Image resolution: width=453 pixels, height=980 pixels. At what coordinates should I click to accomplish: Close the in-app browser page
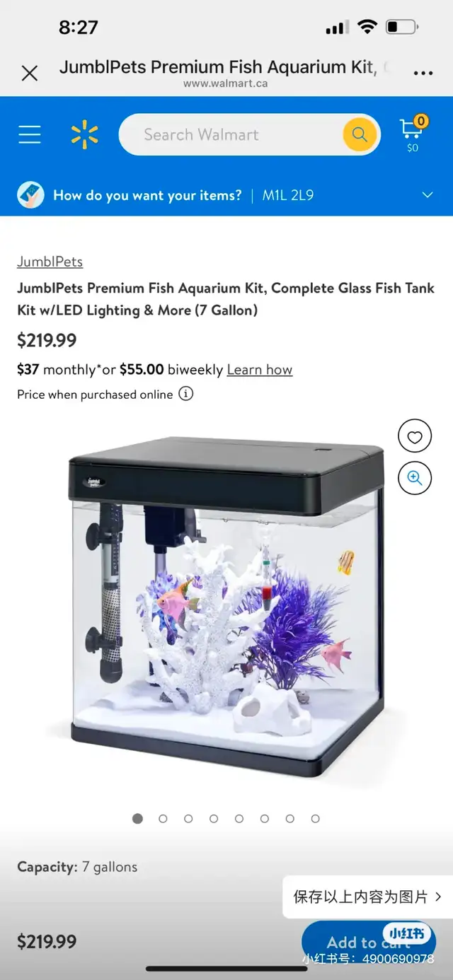pos(30,73)
